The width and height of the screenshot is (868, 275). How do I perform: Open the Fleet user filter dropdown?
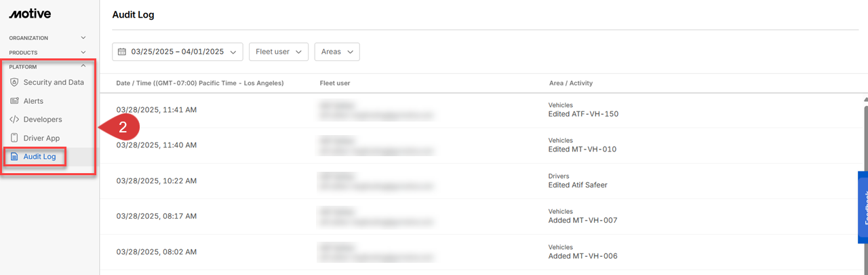click(279, 52)
